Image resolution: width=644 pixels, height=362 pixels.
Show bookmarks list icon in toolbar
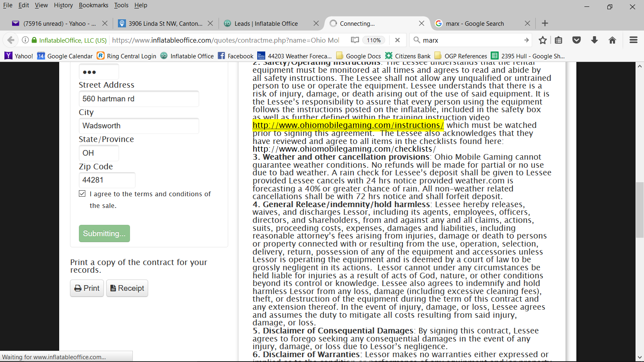[x=558, y=40]
